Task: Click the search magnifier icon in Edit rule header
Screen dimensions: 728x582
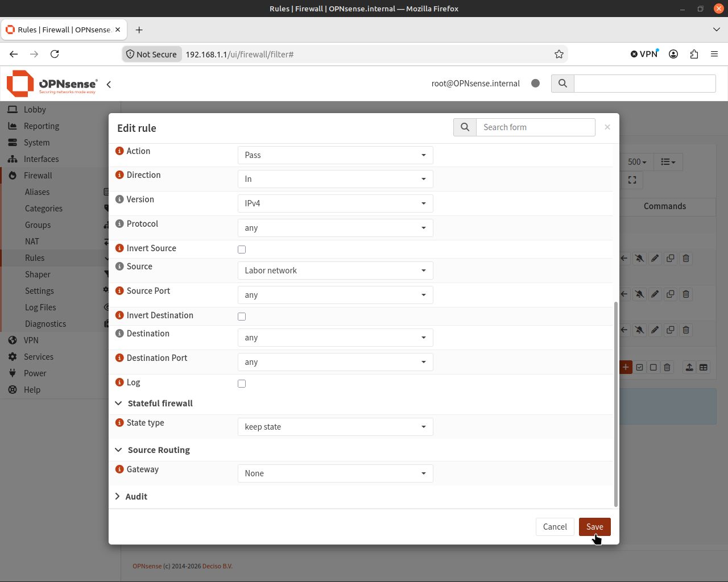Action: 465,127
